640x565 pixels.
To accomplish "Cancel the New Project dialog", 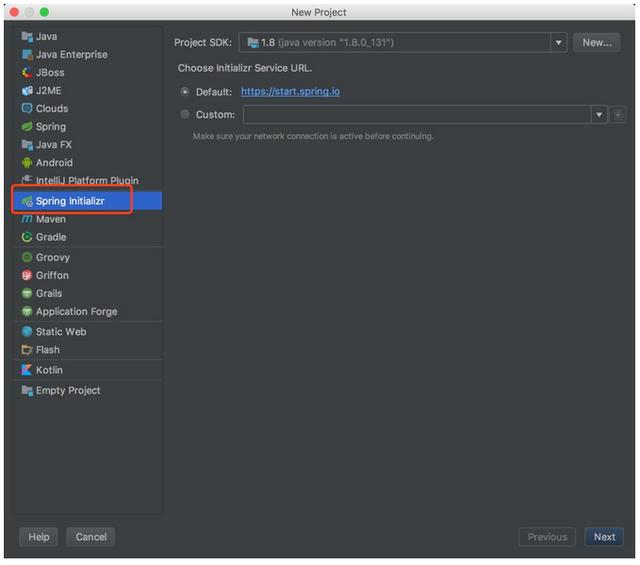I will (x=91, y=537).
